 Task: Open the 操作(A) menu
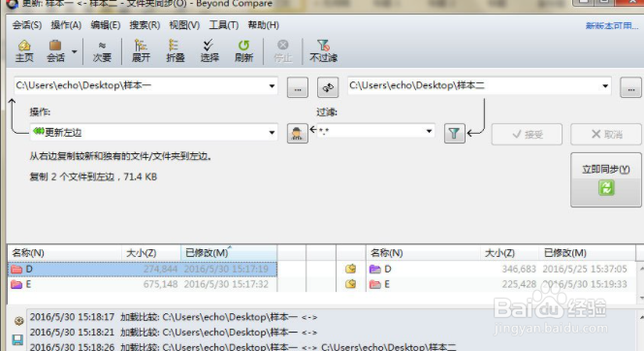(x=66, y=25)
